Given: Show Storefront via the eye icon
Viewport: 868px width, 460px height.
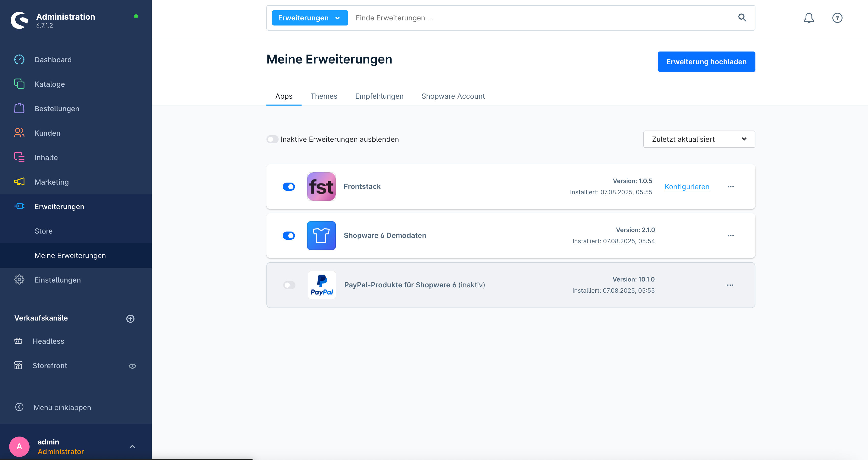Looking at the screenshot, I should pos(132,366).
